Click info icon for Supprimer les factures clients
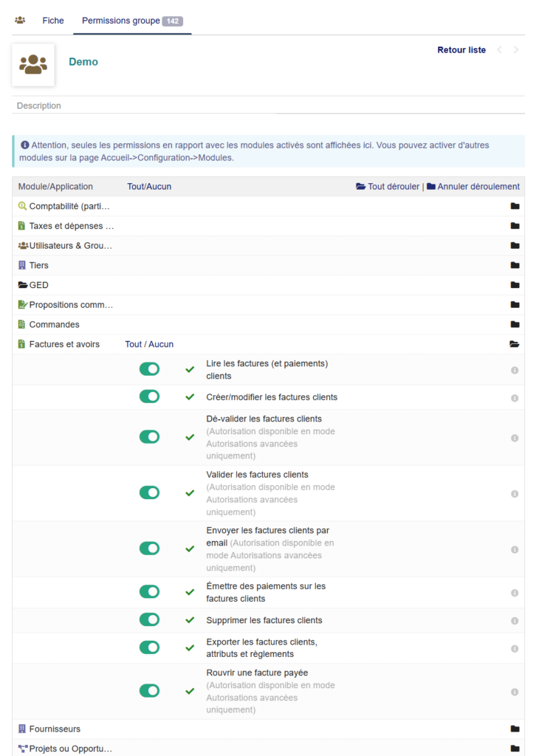The image size is (536, 756). (515, 621)
